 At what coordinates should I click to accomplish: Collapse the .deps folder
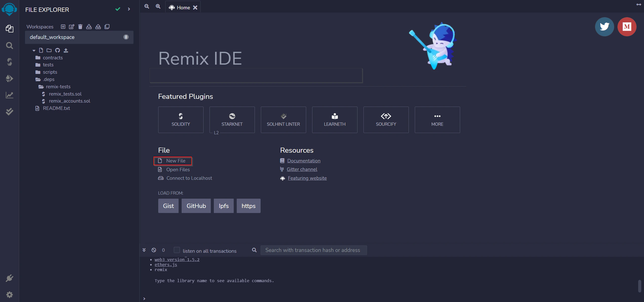(49, 79)
